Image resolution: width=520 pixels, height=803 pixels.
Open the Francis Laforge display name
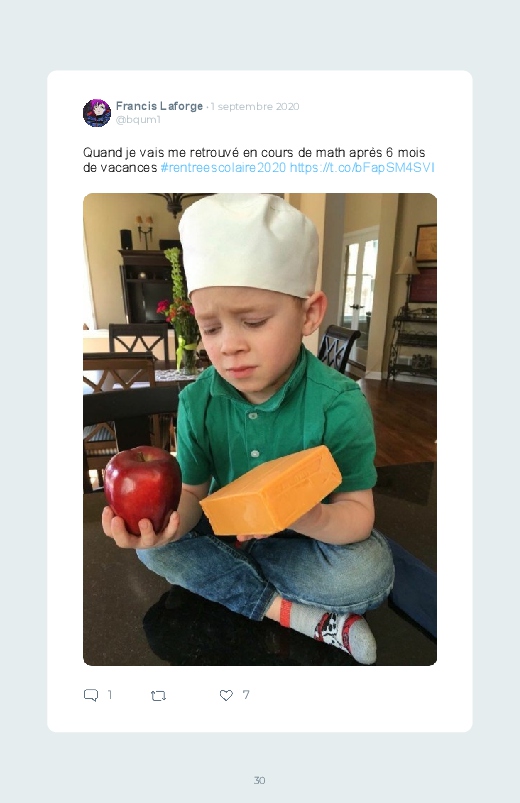coord(159,106)
